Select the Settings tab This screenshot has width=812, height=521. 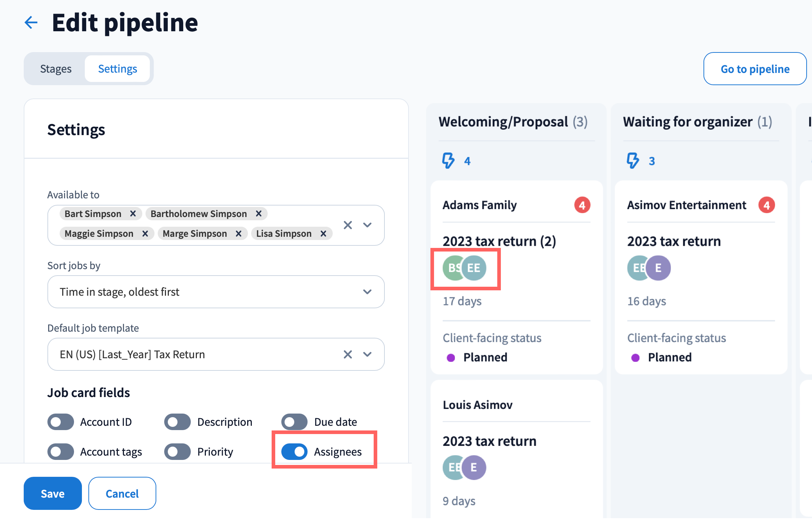[x=117, y=69]
